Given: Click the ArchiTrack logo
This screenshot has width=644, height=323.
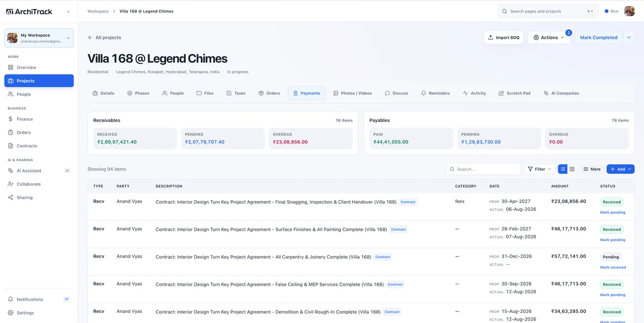Looking at the screenshot, I should tap(29, 11).
